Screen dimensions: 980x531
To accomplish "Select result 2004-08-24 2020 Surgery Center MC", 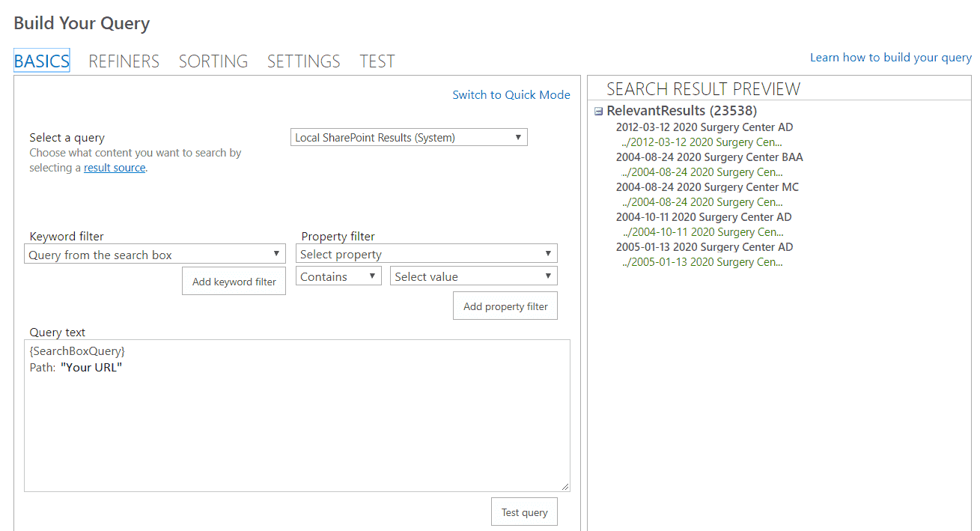I will coord(707,187).
